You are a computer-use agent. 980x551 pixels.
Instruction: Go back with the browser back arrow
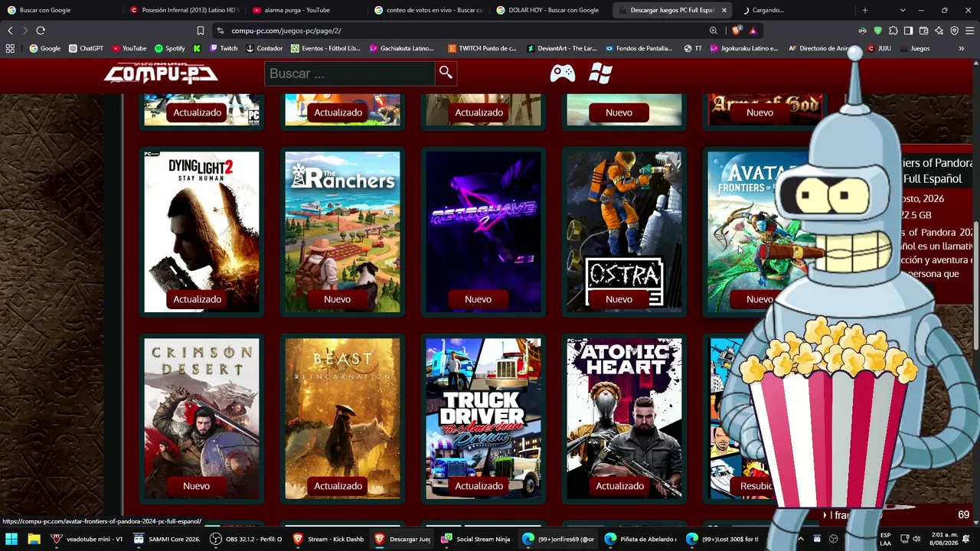tap(10, 31)
